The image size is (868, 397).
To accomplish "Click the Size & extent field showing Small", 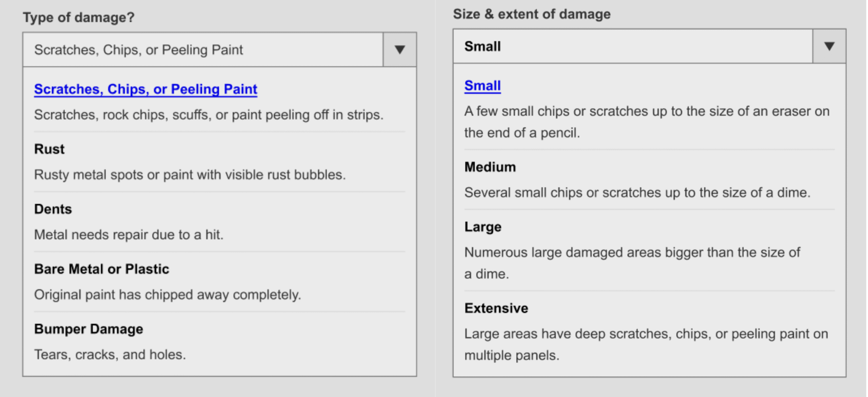I will point(632,46).
